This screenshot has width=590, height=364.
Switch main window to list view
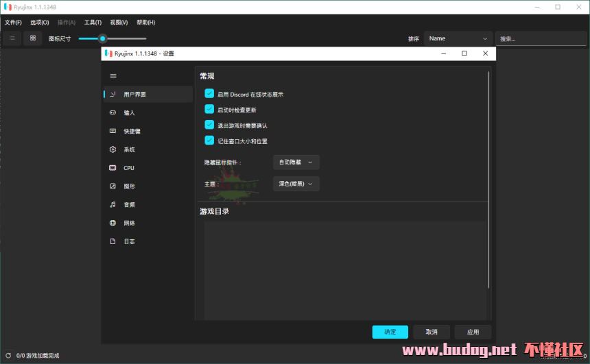pyautogui.click(x=12, y=38)
